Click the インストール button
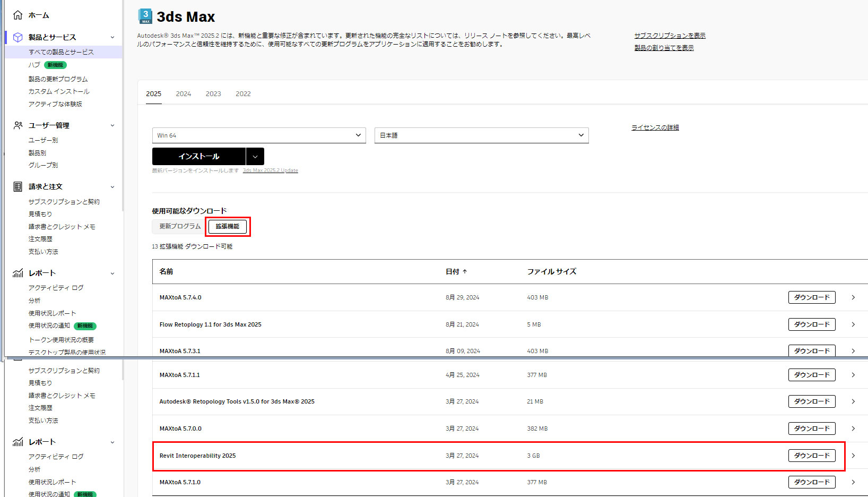Image resolution: width=868 pixels, height=497 pixels. (199, 157)
